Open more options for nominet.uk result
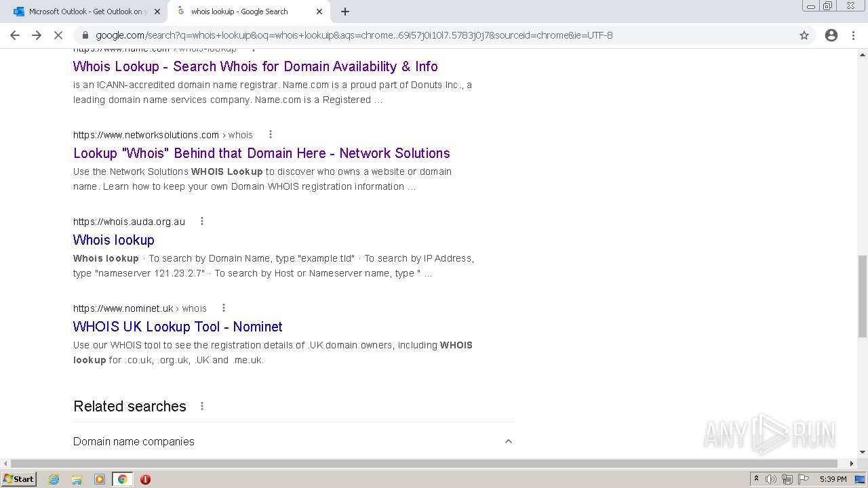The image size is (868, 488). coord(223,308)
